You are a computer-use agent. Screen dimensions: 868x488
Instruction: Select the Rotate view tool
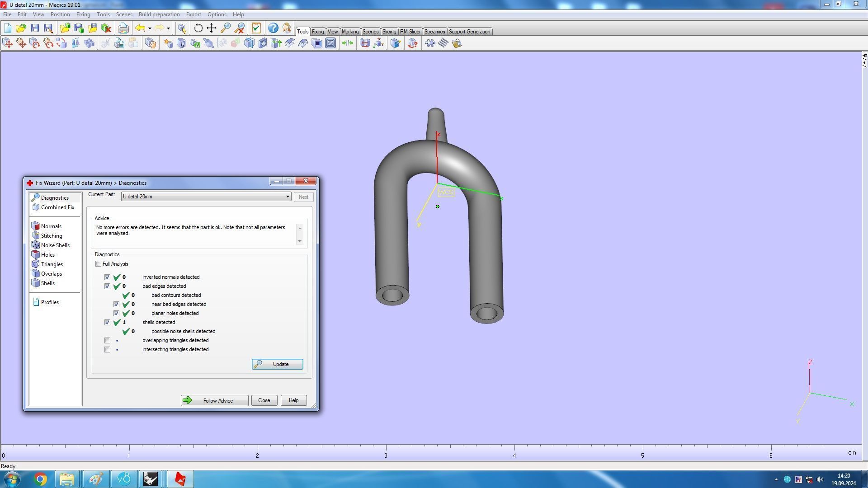(198, 28)
